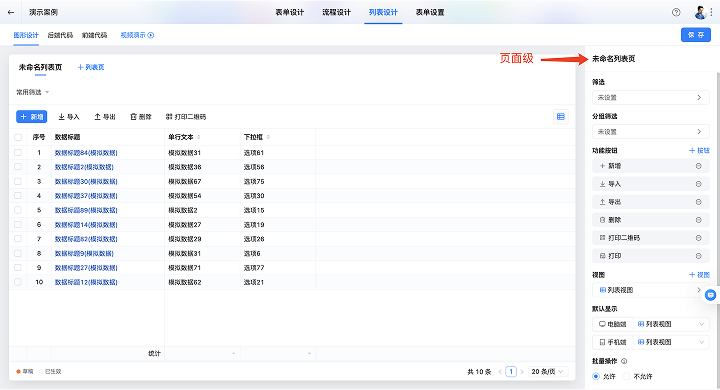Open the user avatar menu
Screen dimensions: 720x390
point(700,12)
